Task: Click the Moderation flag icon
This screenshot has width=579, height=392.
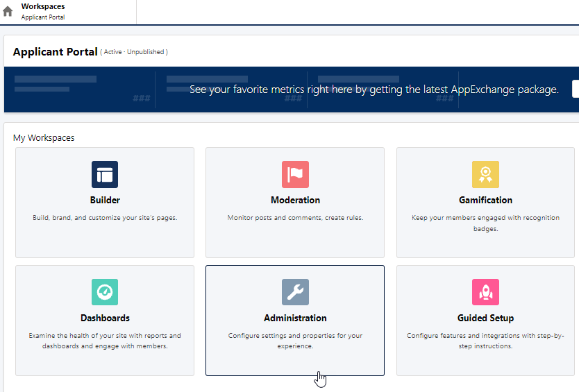Action: (295, 175)
